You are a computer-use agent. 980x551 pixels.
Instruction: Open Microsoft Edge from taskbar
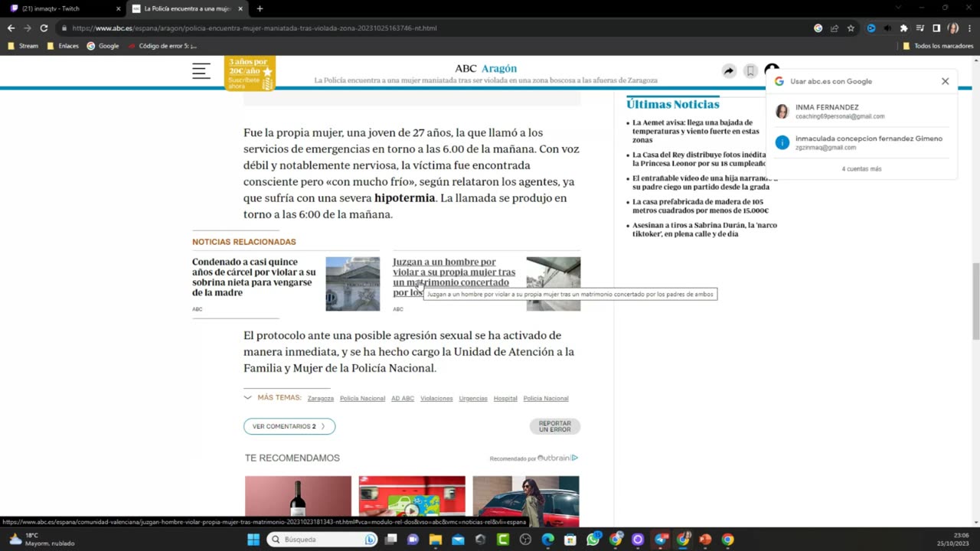click(x=548, y=540)
